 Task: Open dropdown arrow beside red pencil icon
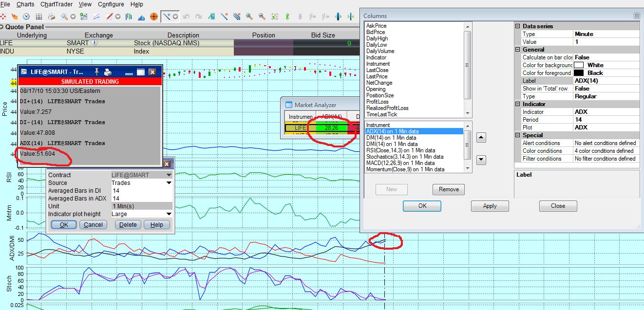pyautogui.click(x=117, y=17)
